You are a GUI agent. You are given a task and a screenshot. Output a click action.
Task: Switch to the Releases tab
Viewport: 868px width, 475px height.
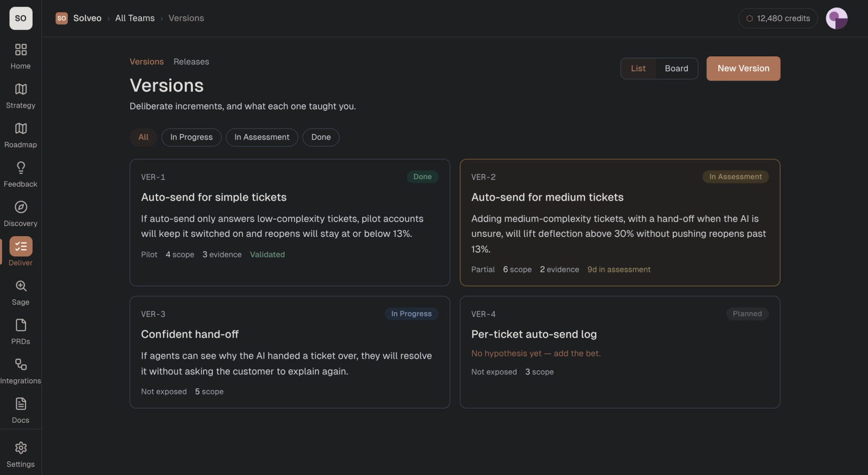click(191, 62)
